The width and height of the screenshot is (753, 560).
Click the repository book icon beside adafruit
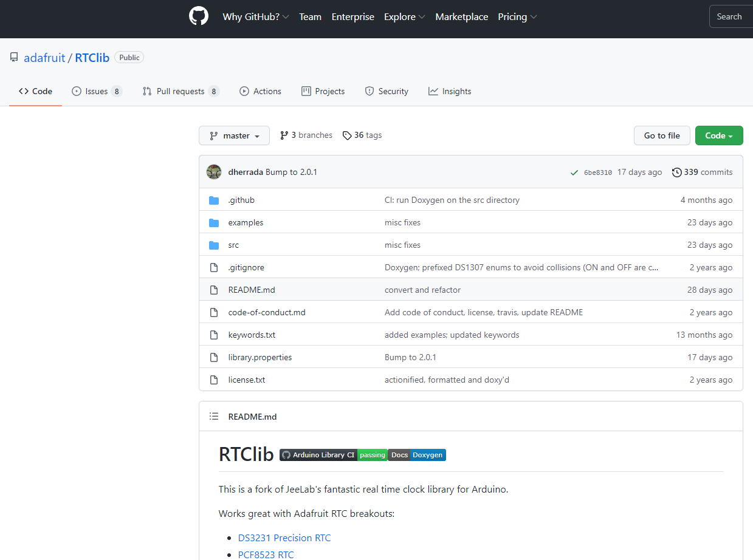(14, 58)
